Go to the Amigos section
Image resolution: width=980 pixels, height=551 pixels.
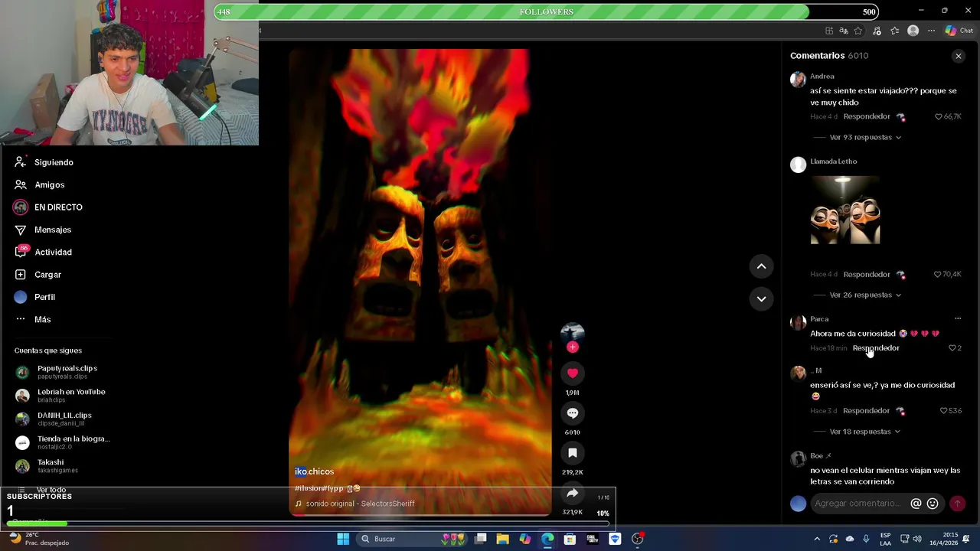[39, 184]
